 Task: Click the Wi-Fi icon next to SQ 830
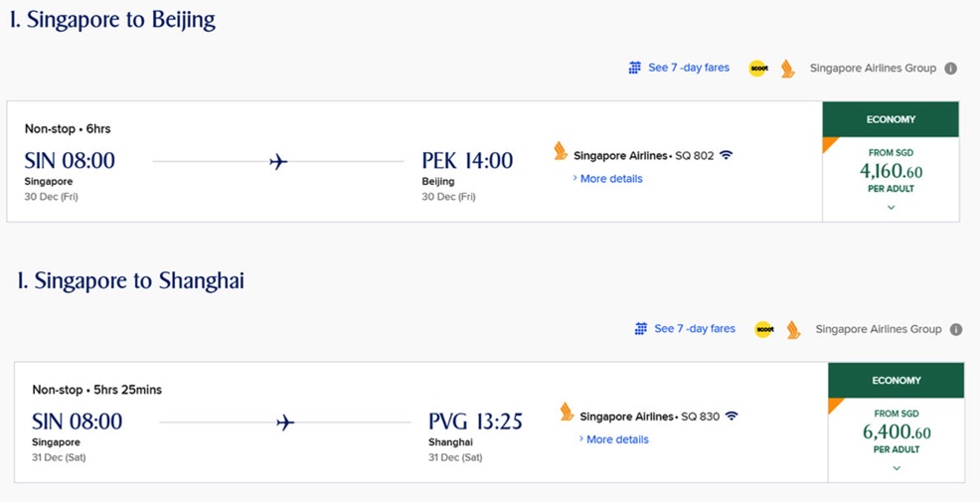(732, 416)
